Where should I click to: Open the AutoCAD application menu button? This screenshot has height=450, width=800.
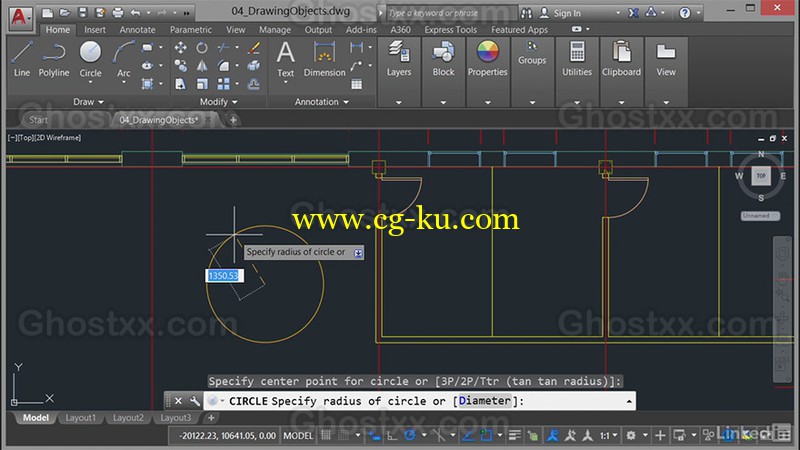[19, 17]
